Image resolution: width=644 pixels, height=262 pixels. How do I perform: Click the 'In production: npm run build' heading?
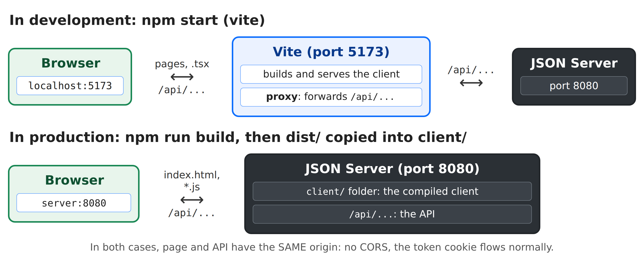click(x=238, y=137)
